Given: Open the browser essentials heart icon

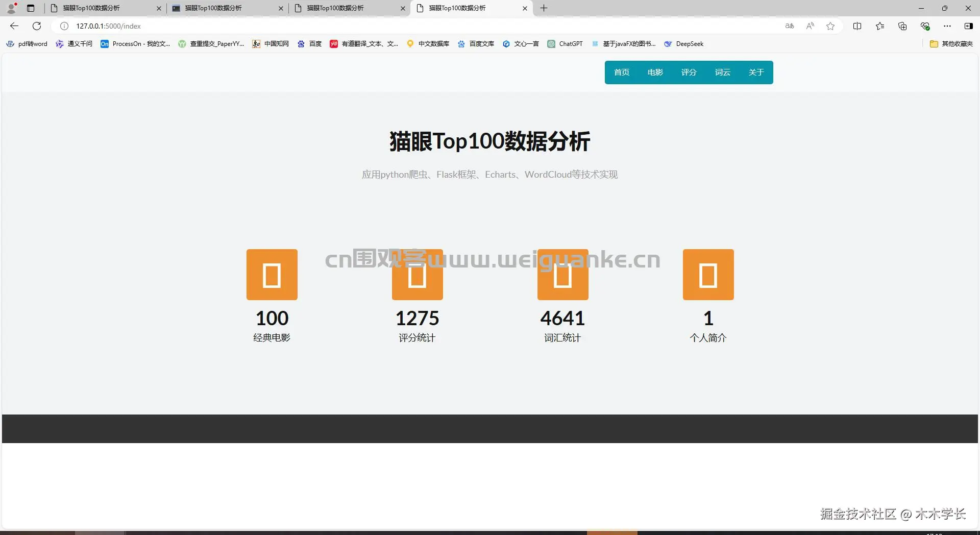Looking at the screenshot, I should click(925, 26).
